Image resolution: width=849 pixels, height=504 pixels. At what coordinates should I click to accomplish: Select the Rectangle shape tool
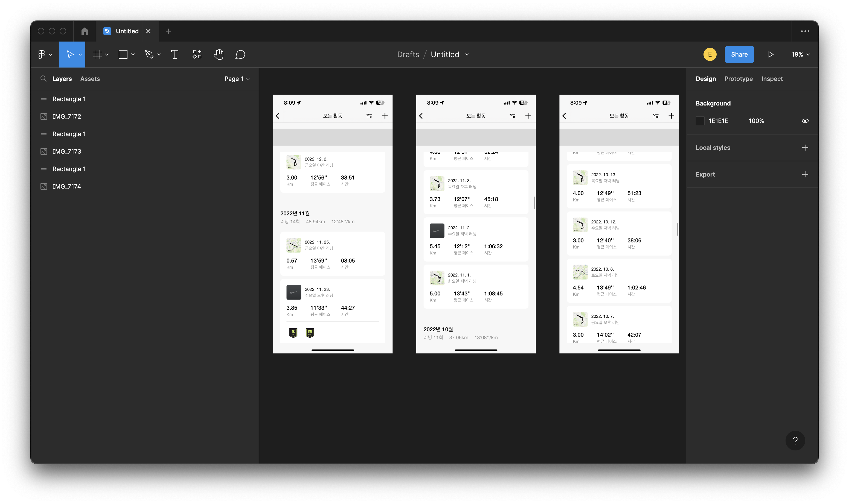[x=123, y=54]
